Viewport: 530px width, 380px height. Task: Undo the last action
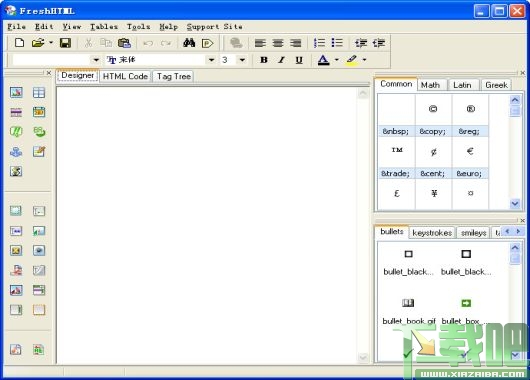pos(148,43)
